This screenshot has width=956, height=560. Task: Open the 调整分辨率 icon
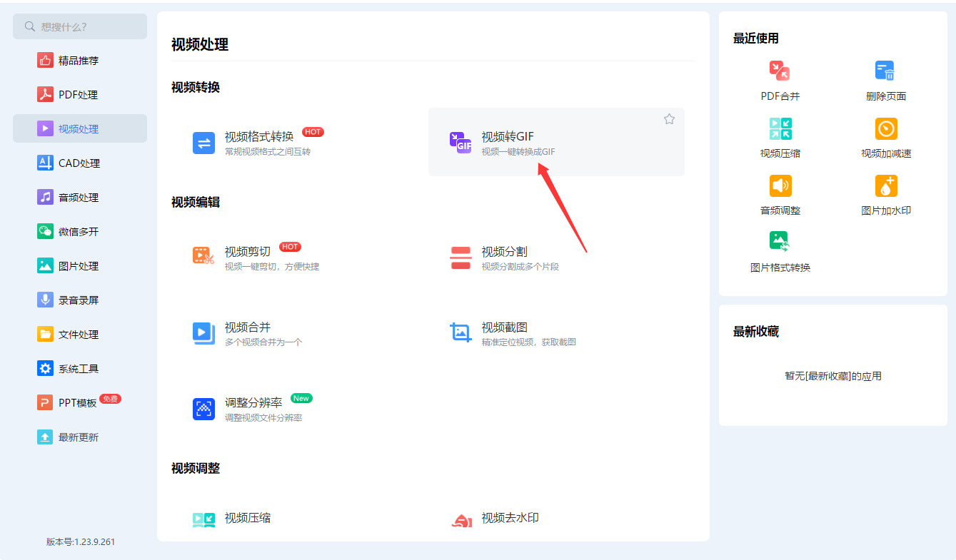204,409
